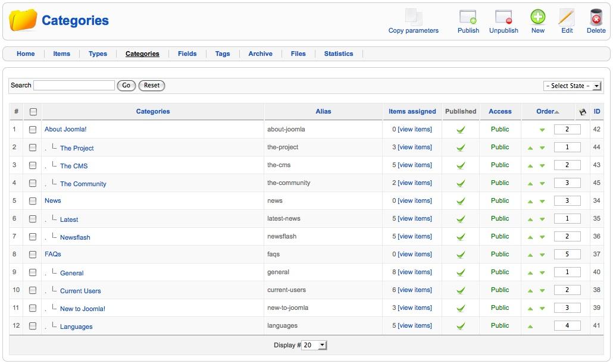Viewport: 613px width, 364px height.
Task: Check the The Community row checkbox
Action: pyautogui.click(x=33, y=183)
